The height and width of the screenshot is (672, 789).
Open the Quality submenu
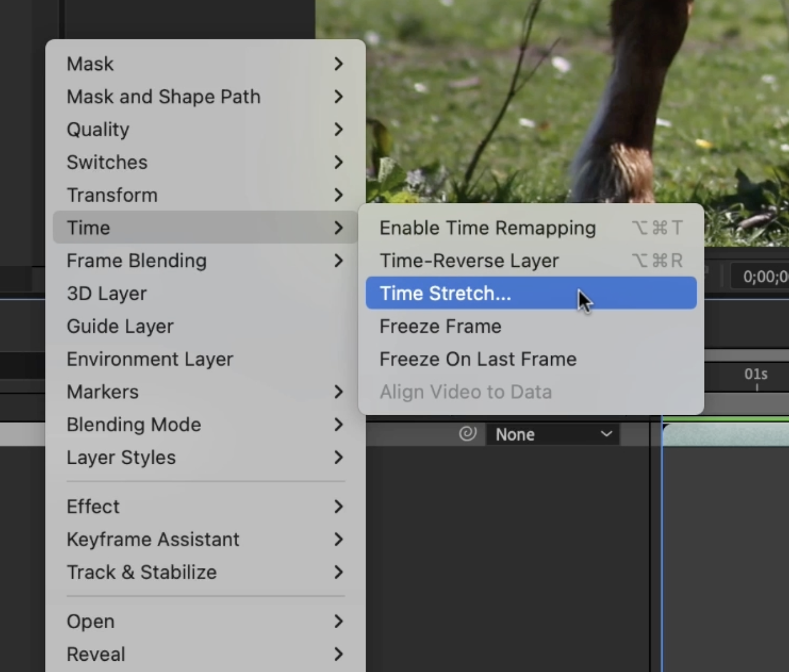click(x=205, y=130)
